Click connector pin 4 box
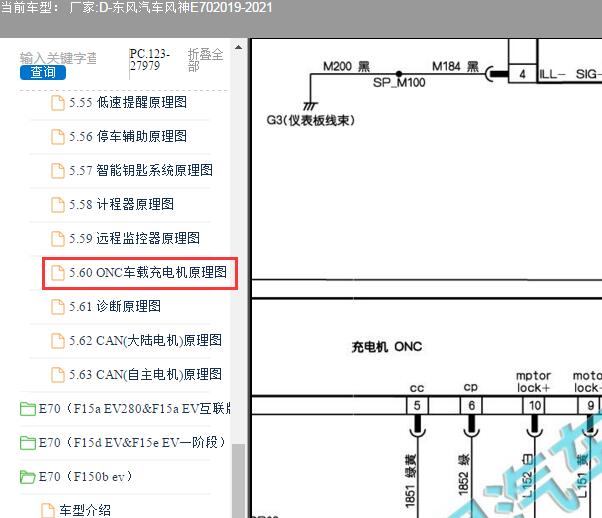Screen dimensions: 602x518 tap(522, 74)
